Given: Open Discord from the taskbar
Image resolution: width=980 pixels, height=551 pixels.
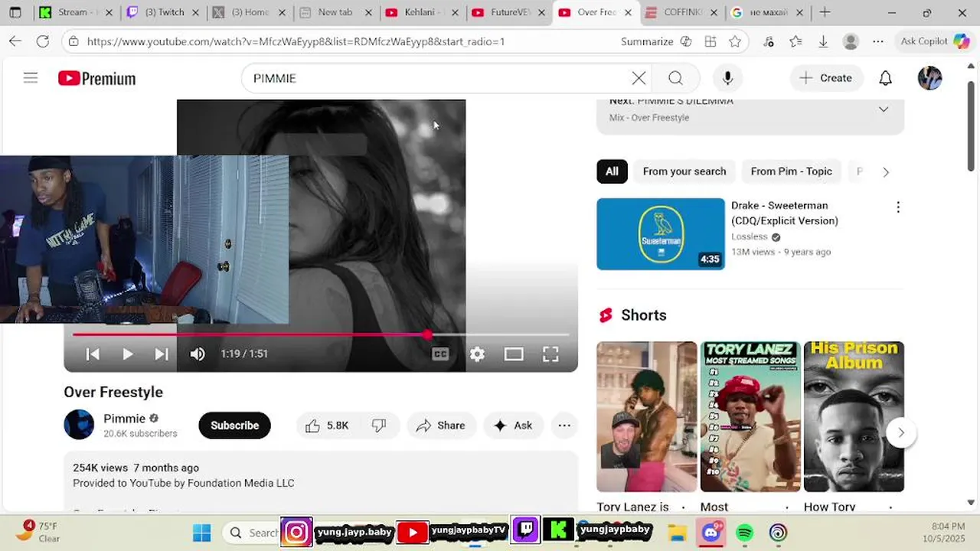Looking at the screenshot, I should coord(711,533).
